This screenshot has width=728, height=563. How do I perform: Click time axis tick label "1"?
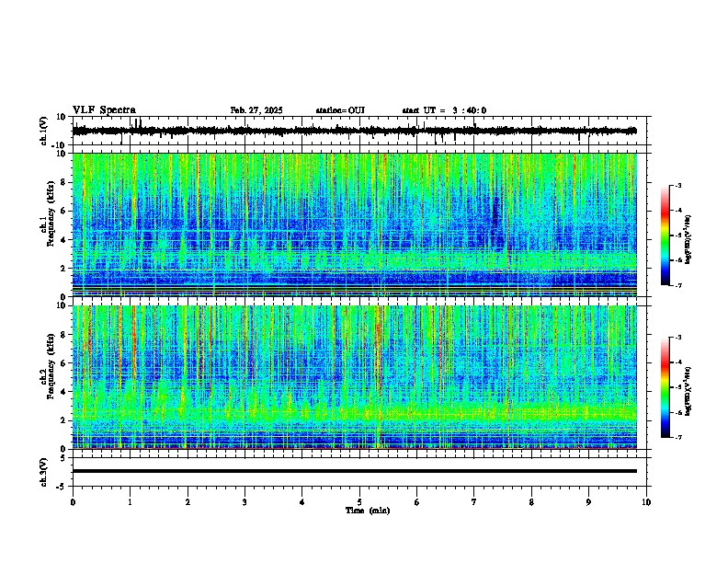point(130,502)
